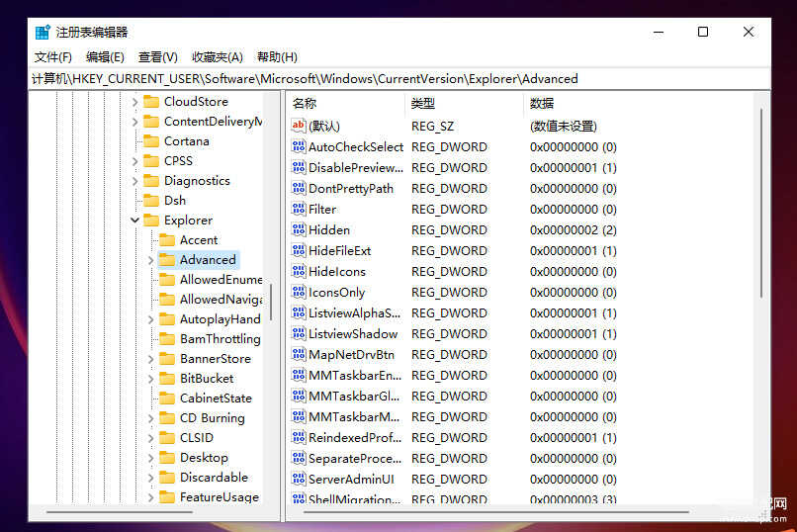Collapse the Explorer tree node
Image resolution: width=797 pixels, height=532 pixels.
[134, 221]
